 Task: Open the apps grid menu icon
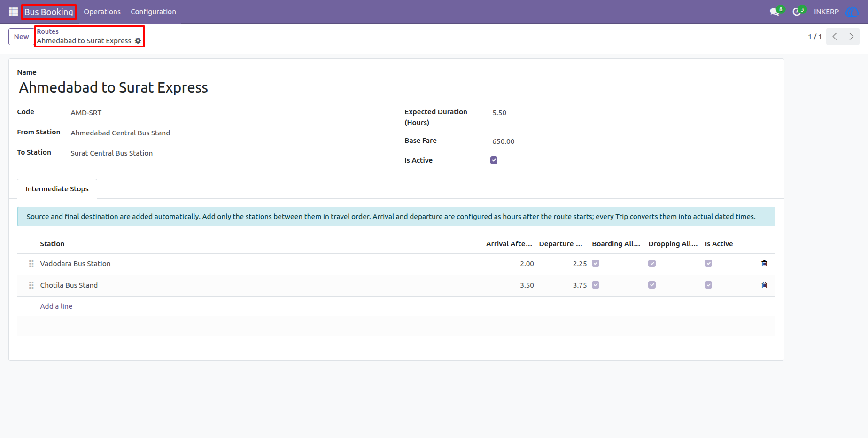click(x=13, y=12)
